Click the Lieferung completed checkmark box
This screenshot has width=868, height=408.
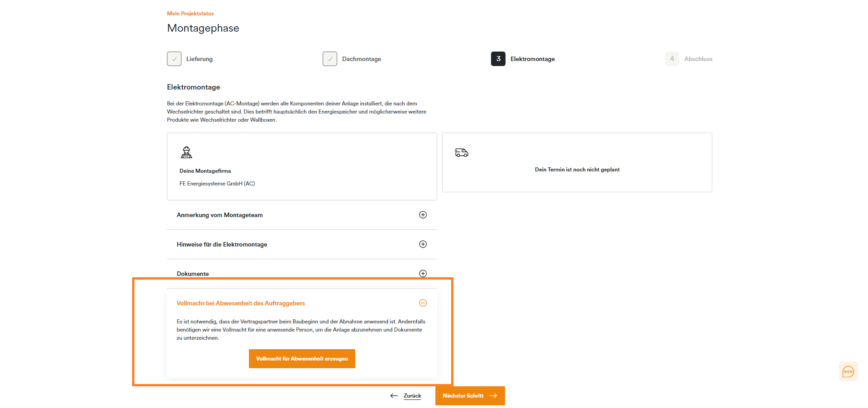tap(174, 59)
